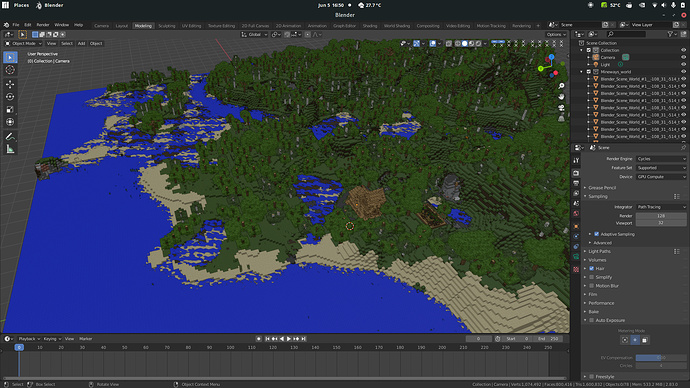Screen dimensions: 690x388
Task: Click the pan view hand icon
Action: [561, 97]
